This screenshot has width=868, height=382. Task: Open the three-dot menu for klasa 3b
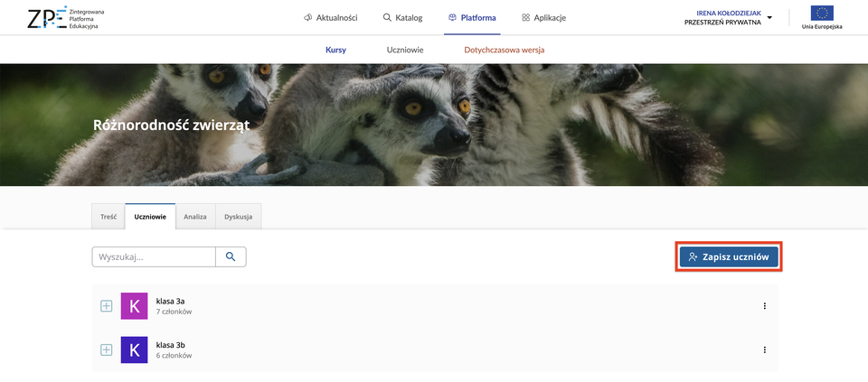[x=764, y=349]
